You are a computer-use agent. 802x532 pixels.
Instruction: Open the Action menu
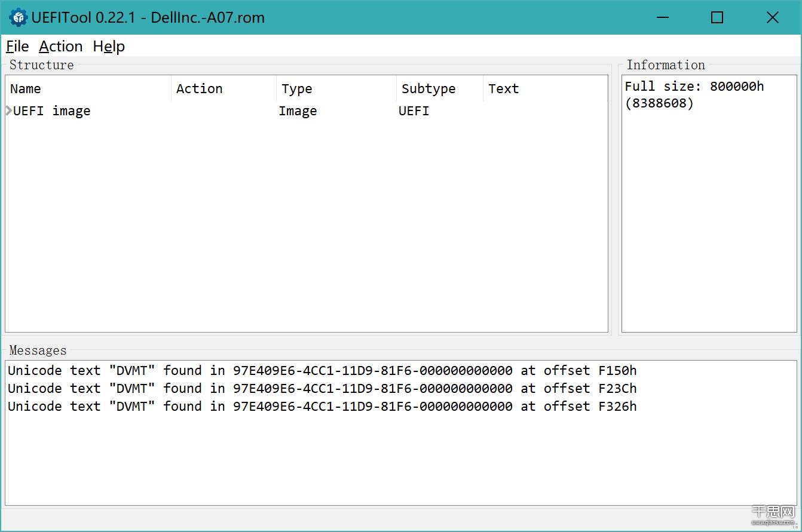coord(60,46)
